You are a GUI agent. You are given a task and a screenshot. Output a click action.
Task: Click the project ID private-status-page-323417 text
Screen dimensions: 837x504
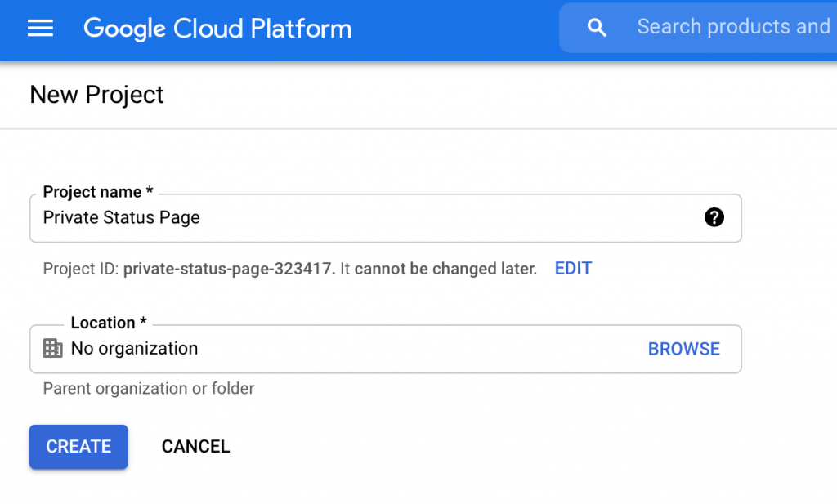click(229, 268)
